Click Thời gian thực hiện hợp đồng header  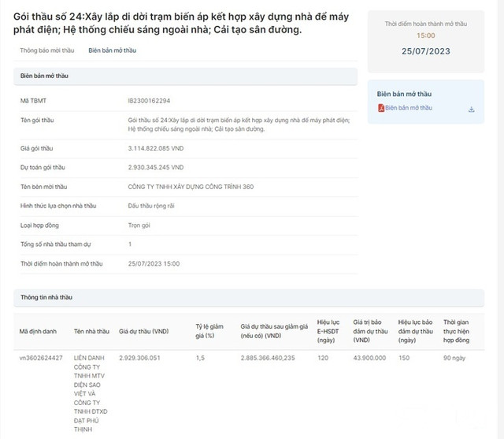tap(460, 332)
